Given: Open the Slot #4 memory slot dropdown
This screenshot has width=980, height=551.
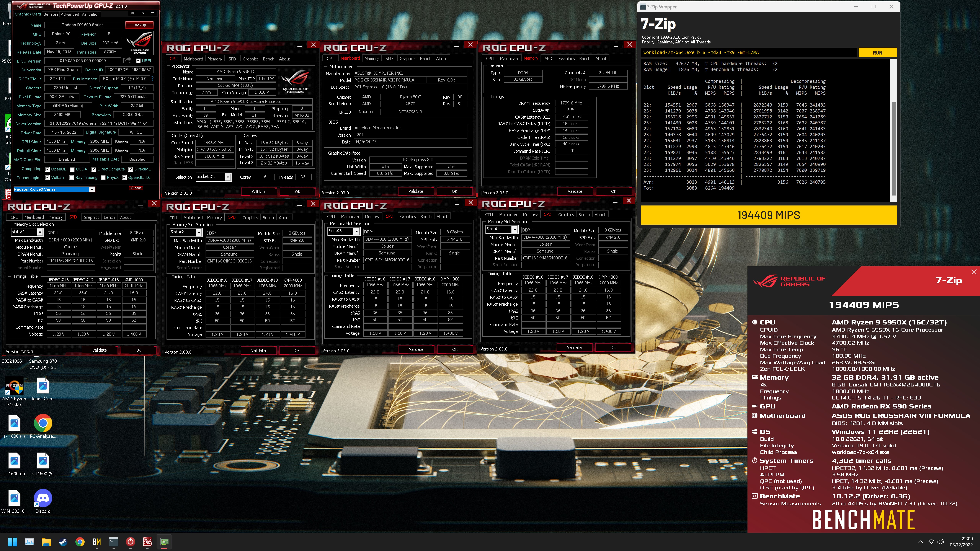Looking at the screenshot, I should (502, 229).
